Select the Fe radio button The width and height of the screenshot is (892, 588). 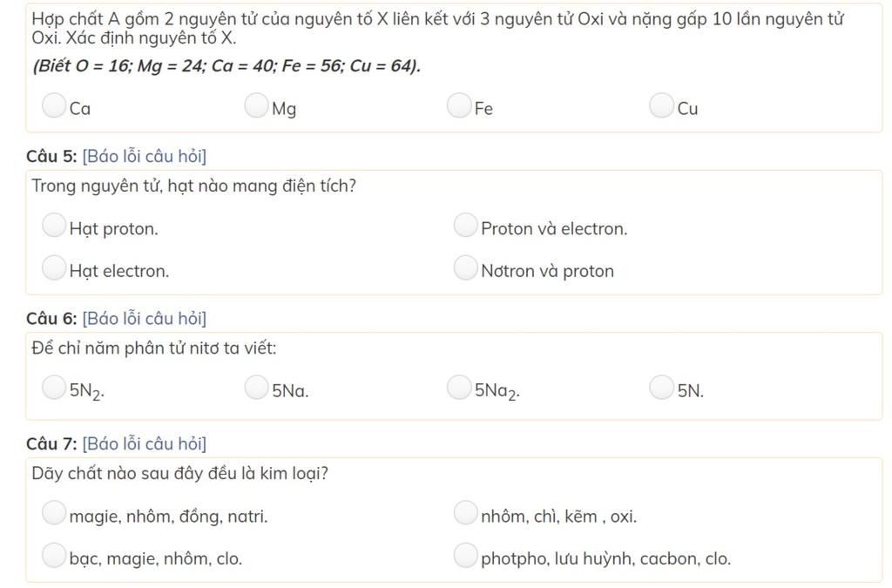point(459,106)
